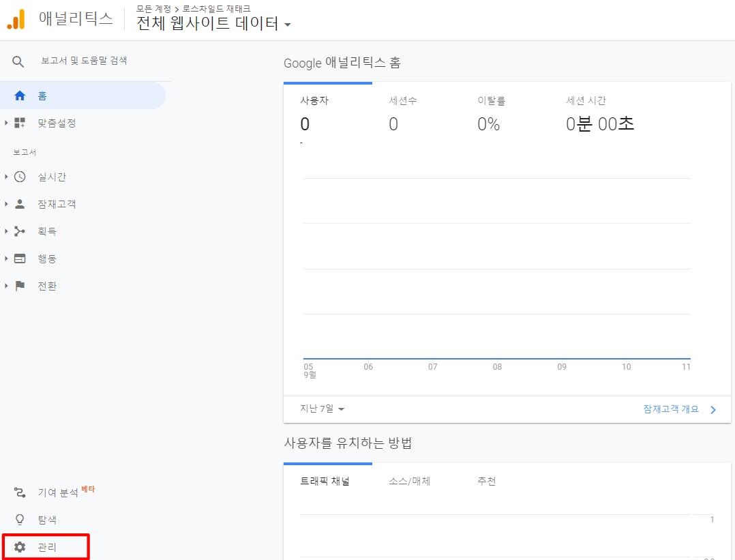The image size is (735, 560).
Task: Open 관리 settings gear icon
Action: point(19,546)
